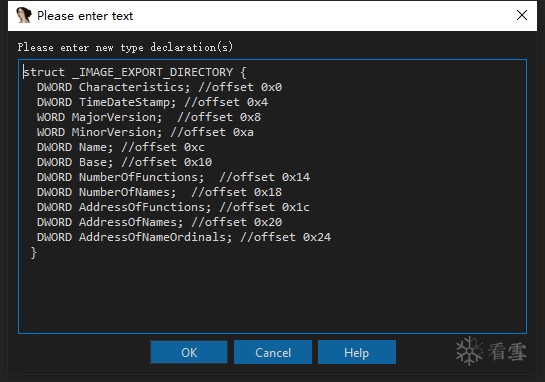Screen dimensions: 545x382
Task: Click the DWORD Base field line
Action: click(x=124, y=162)
